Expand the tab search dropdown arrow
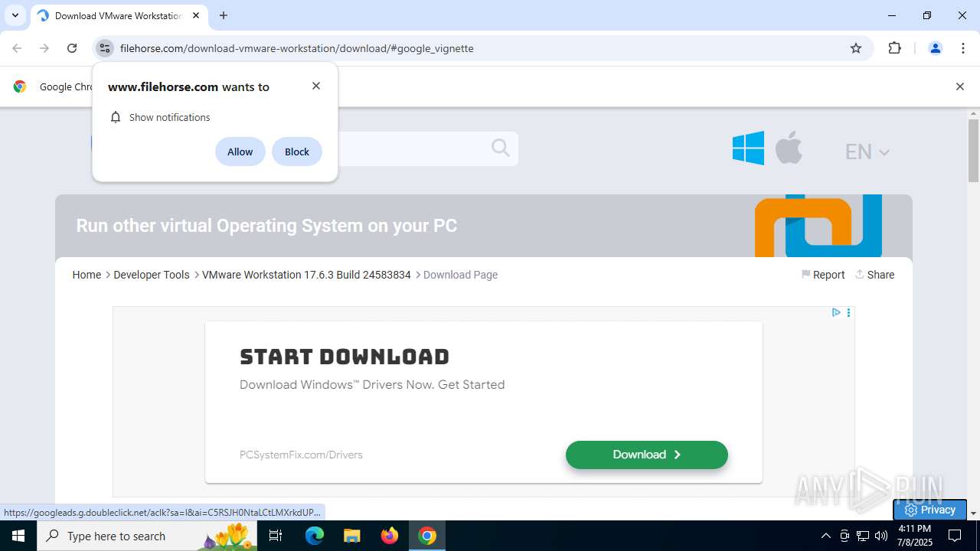Viewport: 980px width, 551px height. pyautogui.click(x=15, y=15)
